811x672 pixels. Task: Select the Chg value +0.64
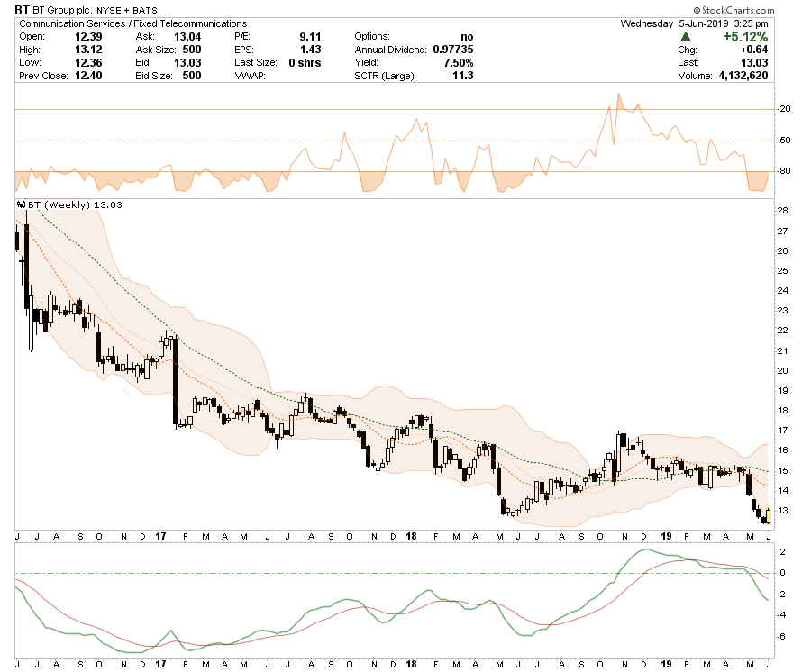(x=754, y=50)
